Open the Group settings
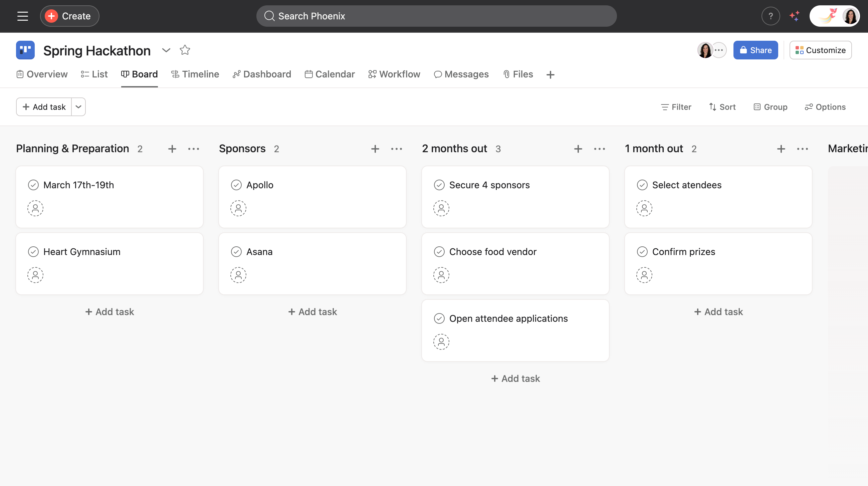 coord(771,107)
